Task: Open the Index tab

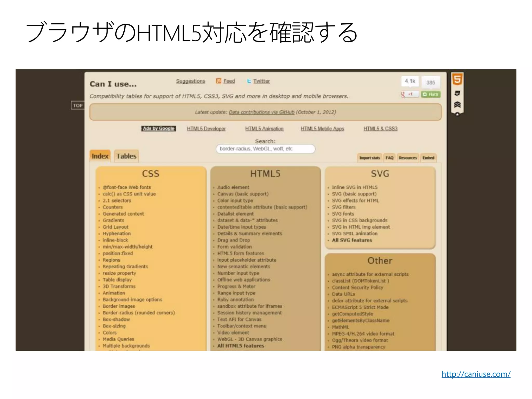Action: point(100,156)
